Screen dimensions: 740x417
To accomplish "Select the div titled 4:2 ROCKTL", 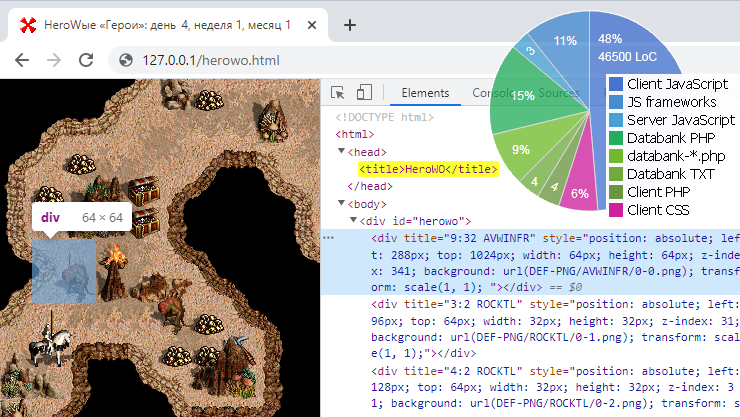I will point(530,387).
